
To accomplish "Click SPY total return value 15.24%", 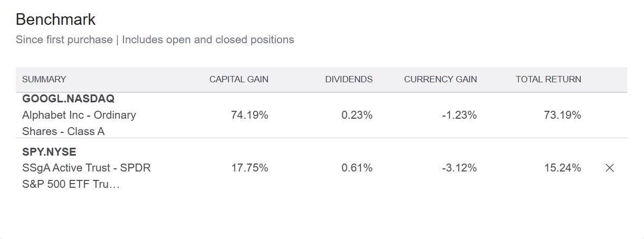I will [x=562, y=168].
